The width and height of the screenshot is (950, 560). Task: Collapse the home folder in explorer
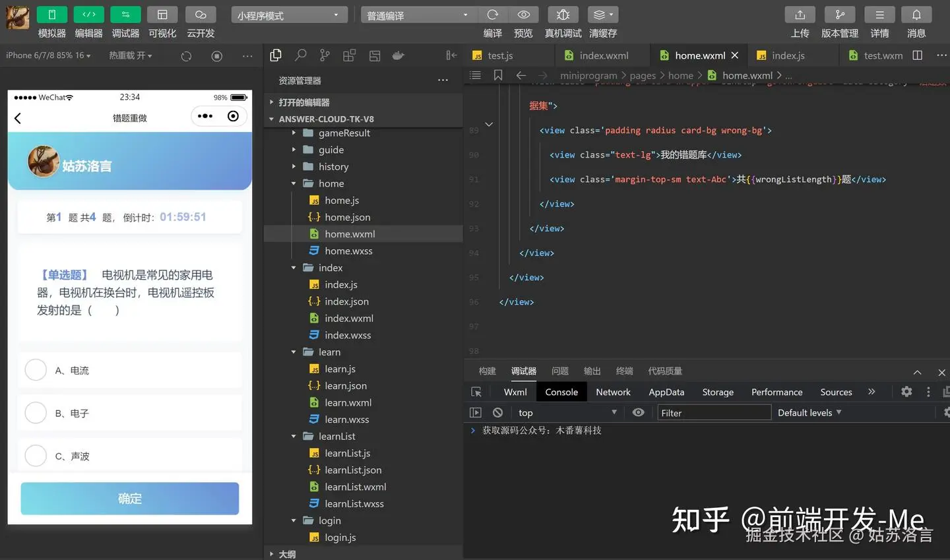(x=294, y=183)
